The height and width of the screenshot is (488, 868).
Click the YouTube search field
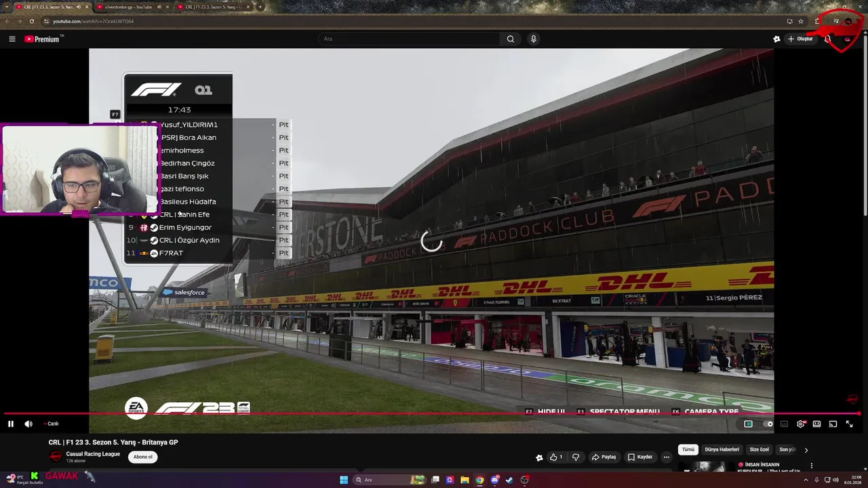(x=410, y=39)
